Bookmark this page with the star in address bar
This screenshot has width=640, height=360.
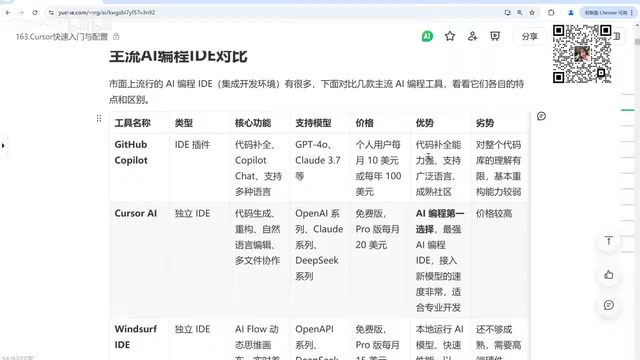tap(532, 13)
